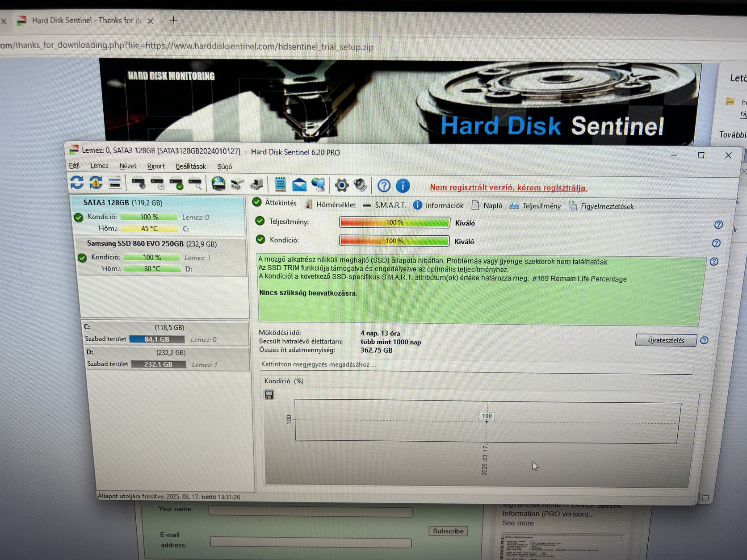Click the Your name input field

pyautogui.click(x=310, y=511)
